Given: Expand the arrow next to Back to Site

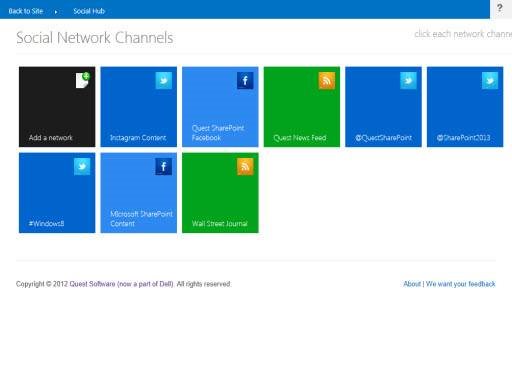Looking at the screenshot, I should (x=56, y=12).
